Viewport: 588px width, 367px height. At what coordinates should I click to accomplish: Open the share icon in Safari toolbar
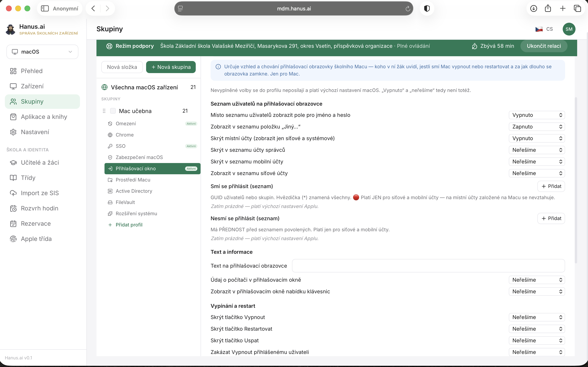tap(548, 8)
